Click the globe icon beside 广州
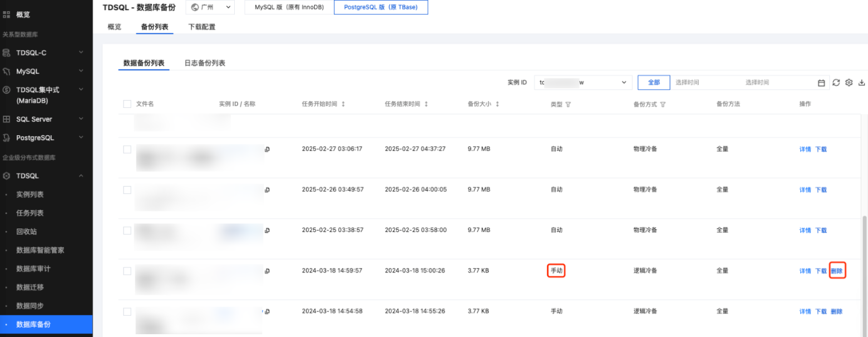The height and width of the screenshot is (337, 868). pos(195,7)
